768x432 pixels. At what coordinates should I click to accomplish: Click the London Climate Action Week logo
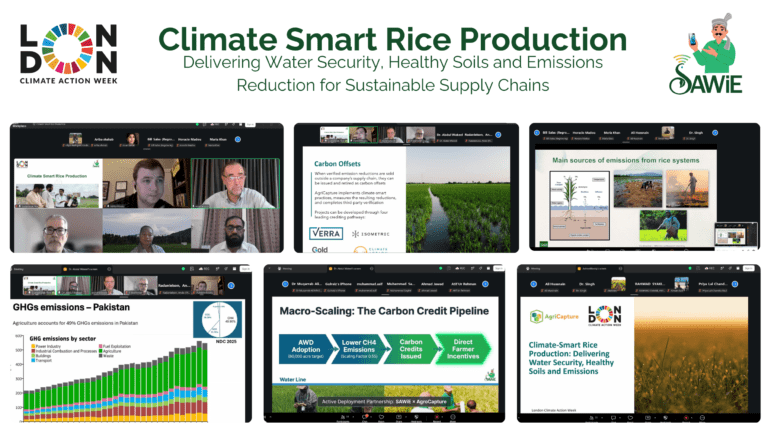[x=69, y=53]
